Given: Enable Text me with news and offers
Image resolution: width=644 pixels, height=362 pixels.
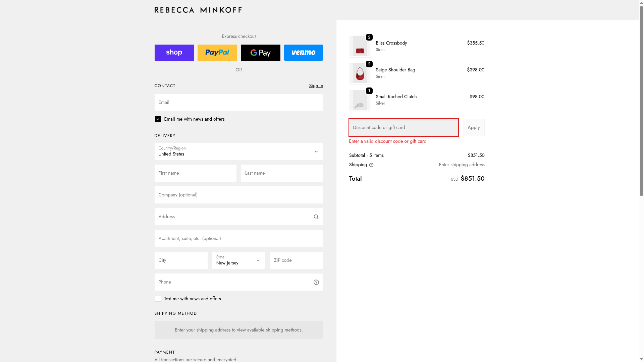Looking at the screenshot, I should (158, 299).
